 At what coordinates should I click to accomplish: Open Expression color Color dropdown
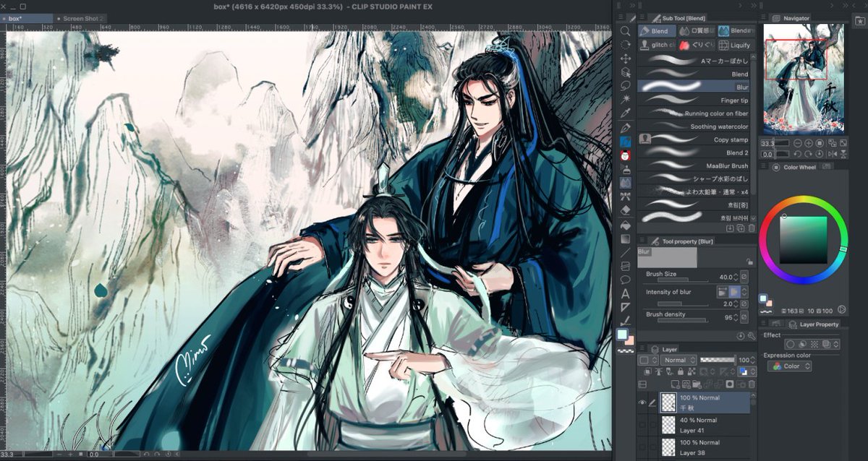[x=789, y=366]
